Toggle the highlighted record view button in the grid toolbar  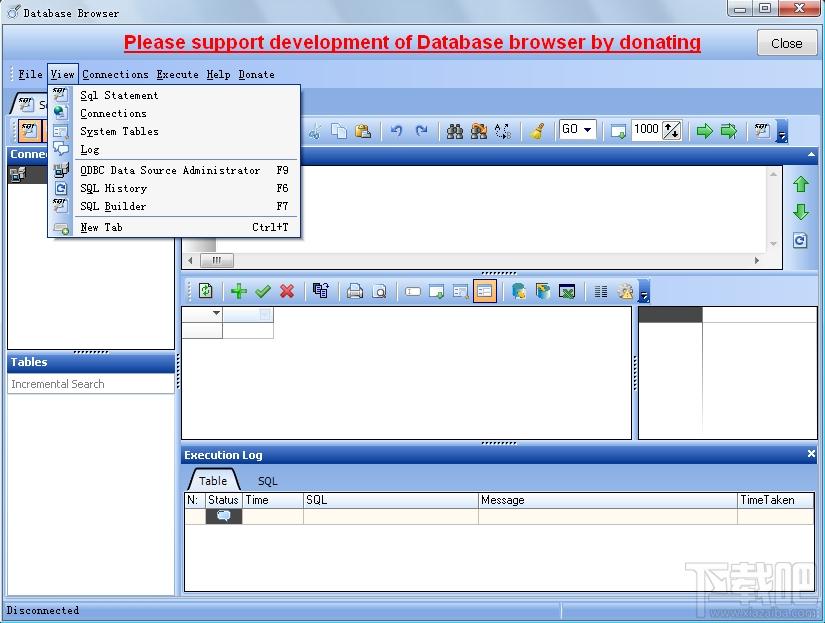click(485, 291)
